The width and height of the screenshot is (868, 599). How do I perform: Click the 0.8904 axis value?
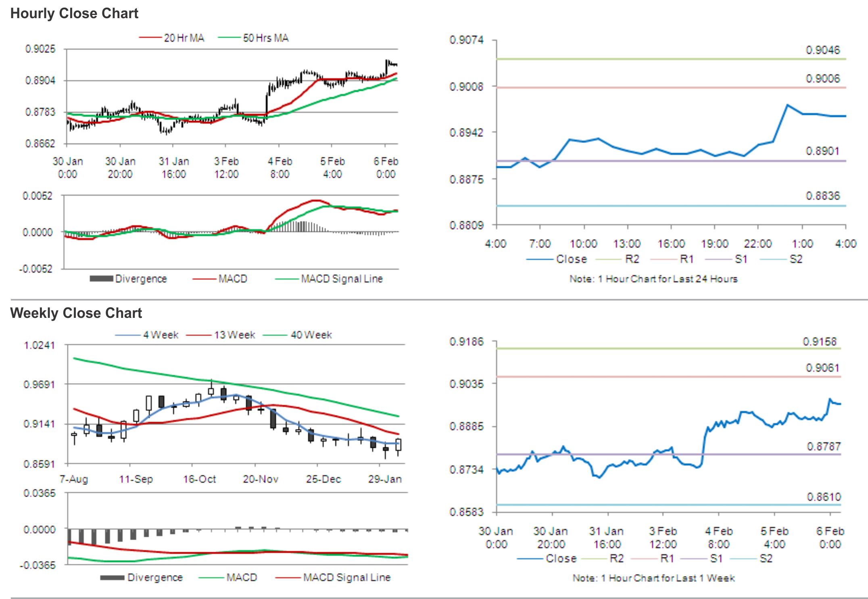coord(40,81)
